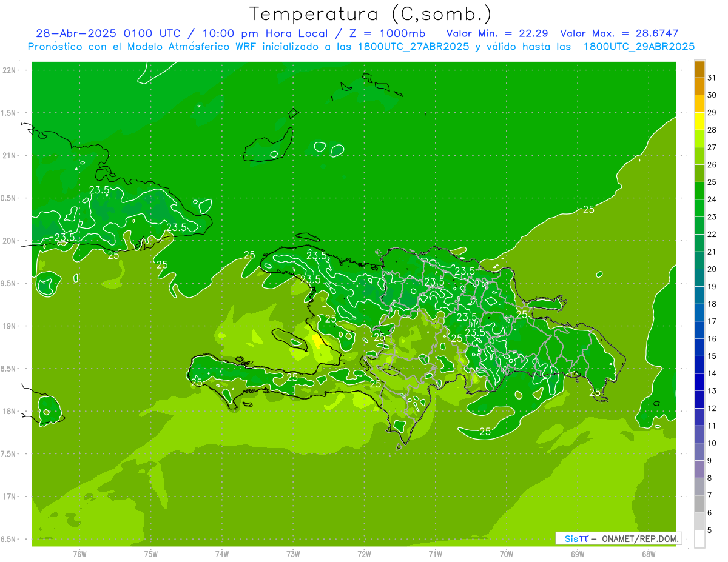
Task: Click the 68W longitude axis label
Action: tap(649, 554)
